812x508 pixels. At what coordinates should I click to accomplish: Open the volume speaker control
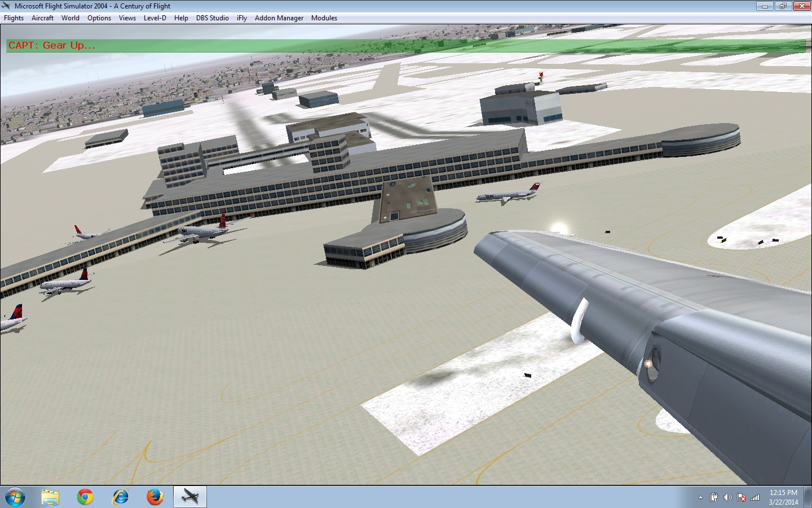pos(727,497)
